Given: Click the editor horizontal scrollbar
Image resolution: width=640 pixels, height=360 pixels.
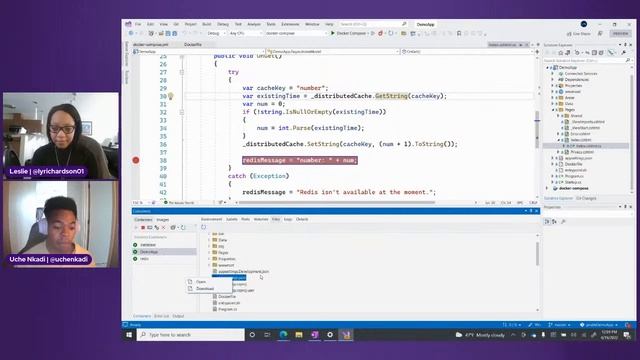Looking at the screenshot, I should [x=337, y=202].
